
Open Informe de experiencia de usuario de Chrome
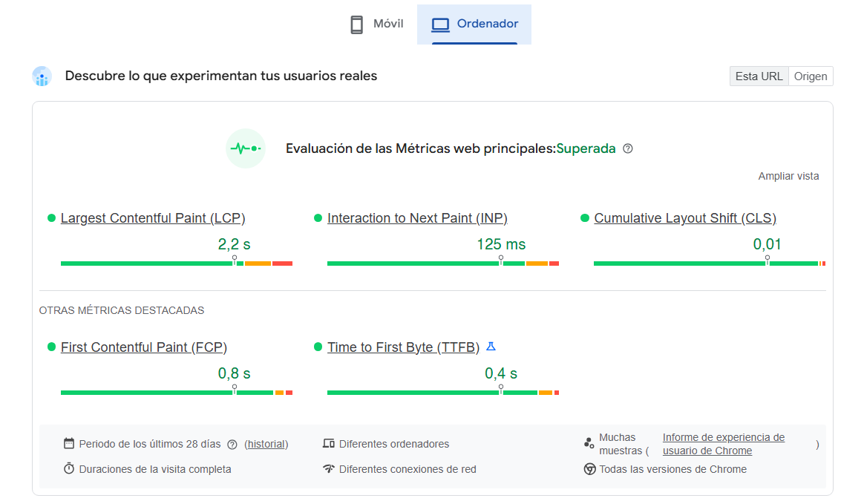coord(723,444)
